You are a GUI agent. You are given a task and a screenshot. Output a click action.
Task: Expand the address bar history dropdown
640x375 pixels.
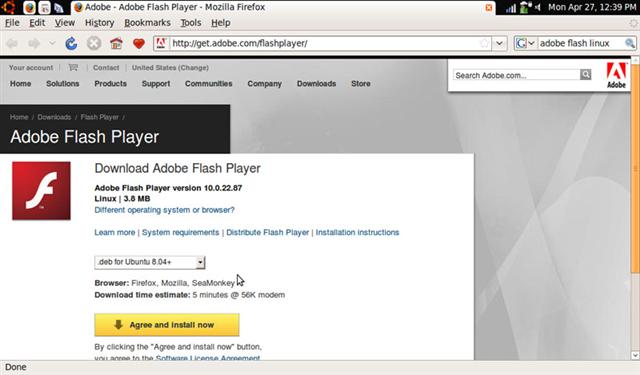pos(499,43)
